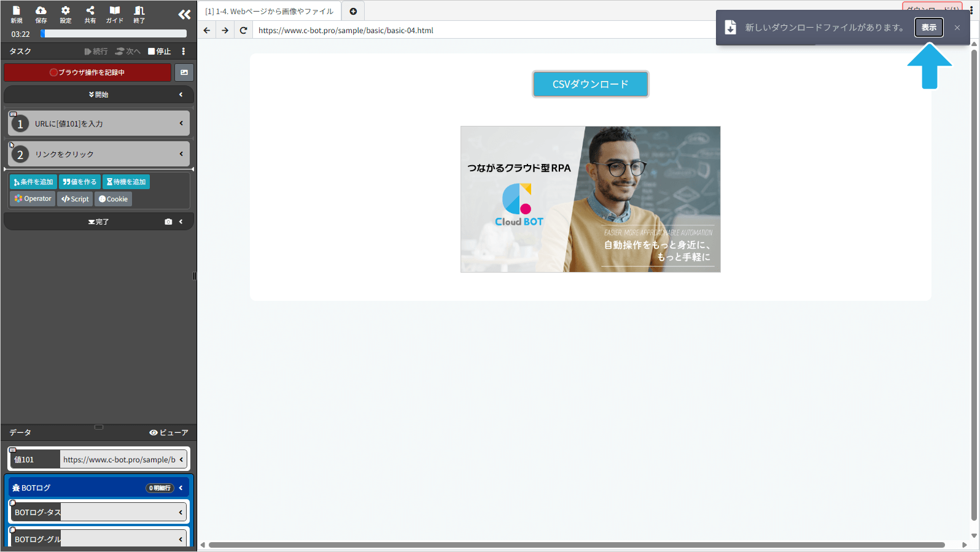Click 停止 to stop the task
Viewport: 980px width, 552px height.
pos(160,52)
